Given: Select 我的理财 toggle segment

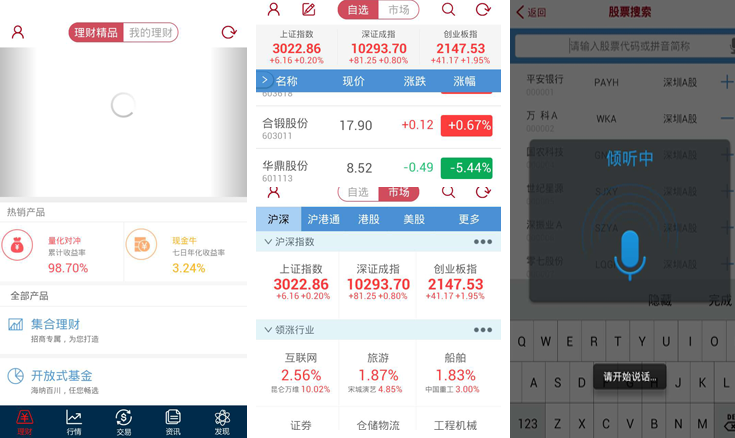Looking at the screenshot, I should (x=151, y=32).
